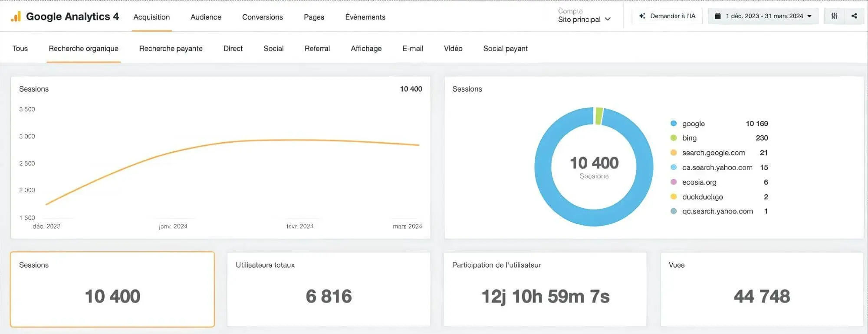Select the Social payant channel tab

[505, 49]
